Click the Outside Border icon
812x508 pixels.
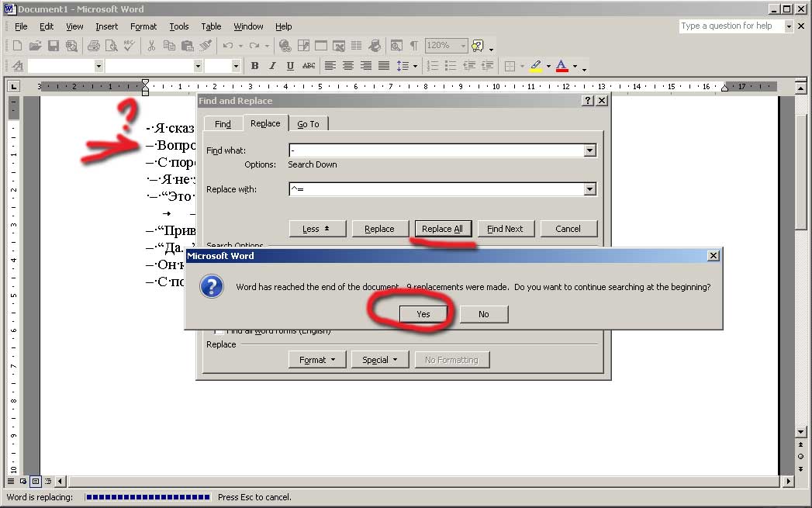(510, 66)
